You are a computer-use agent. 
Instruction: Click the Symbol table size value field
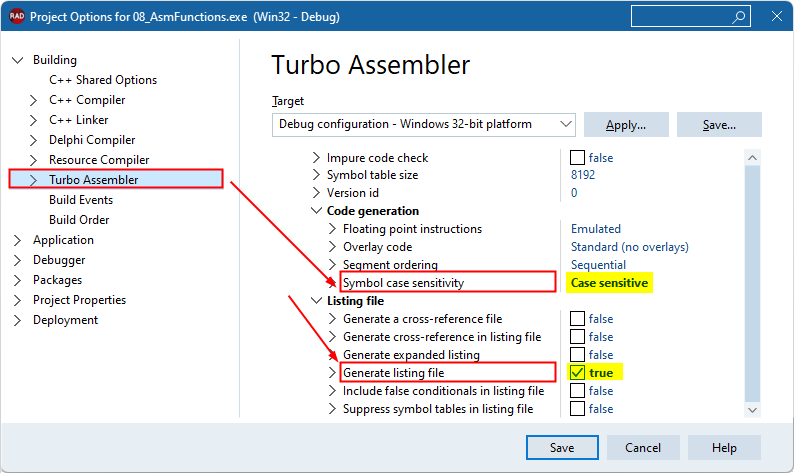pyautogui.click(x=585, y=175)
